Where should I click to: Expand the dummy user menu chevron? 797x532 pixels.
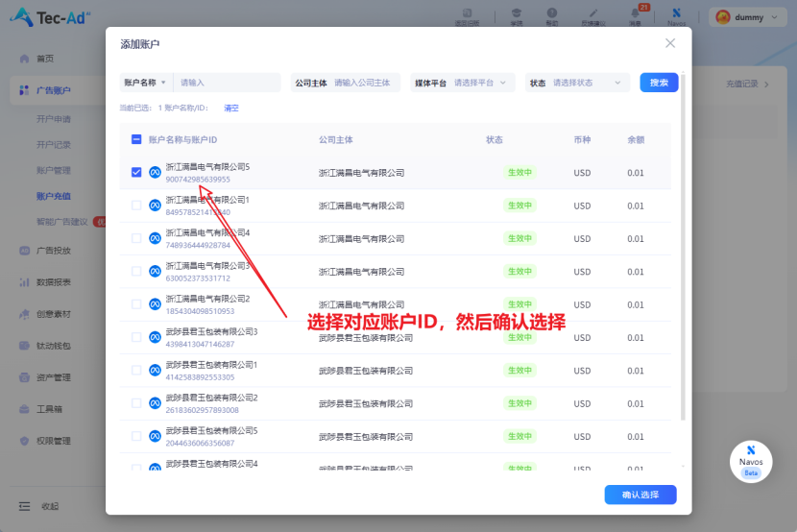pos(775,17)
